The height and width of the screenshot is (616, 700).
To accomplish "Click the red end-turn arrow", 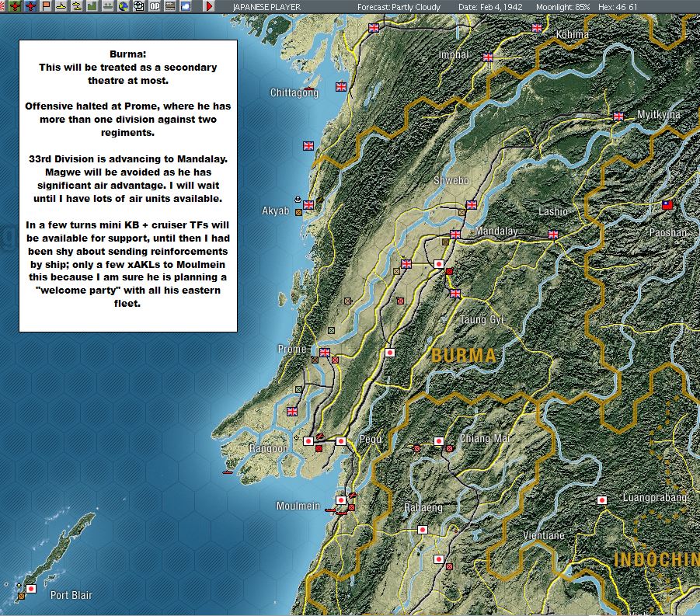I will [208, 6].
